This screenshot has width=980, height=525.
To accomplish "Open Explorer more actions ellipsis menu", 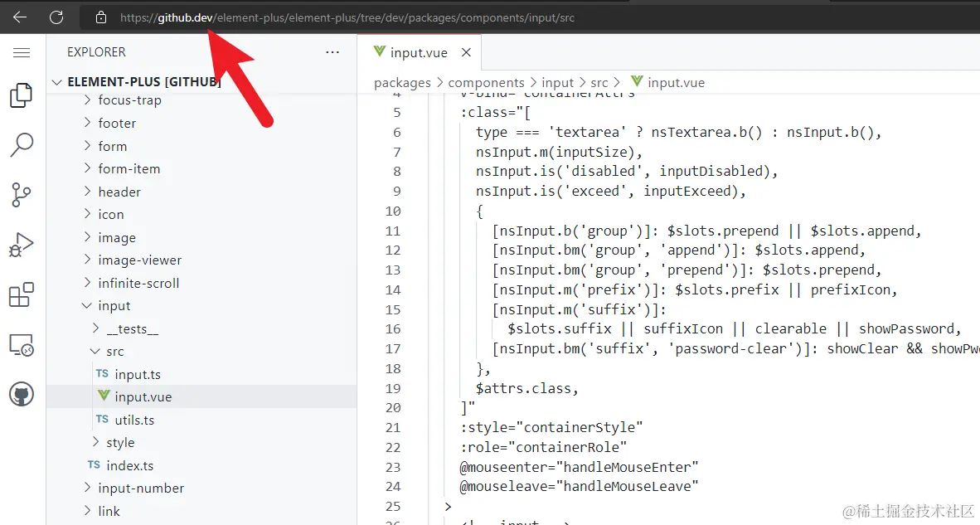I will pyautogui.click(x=332, y=52).
